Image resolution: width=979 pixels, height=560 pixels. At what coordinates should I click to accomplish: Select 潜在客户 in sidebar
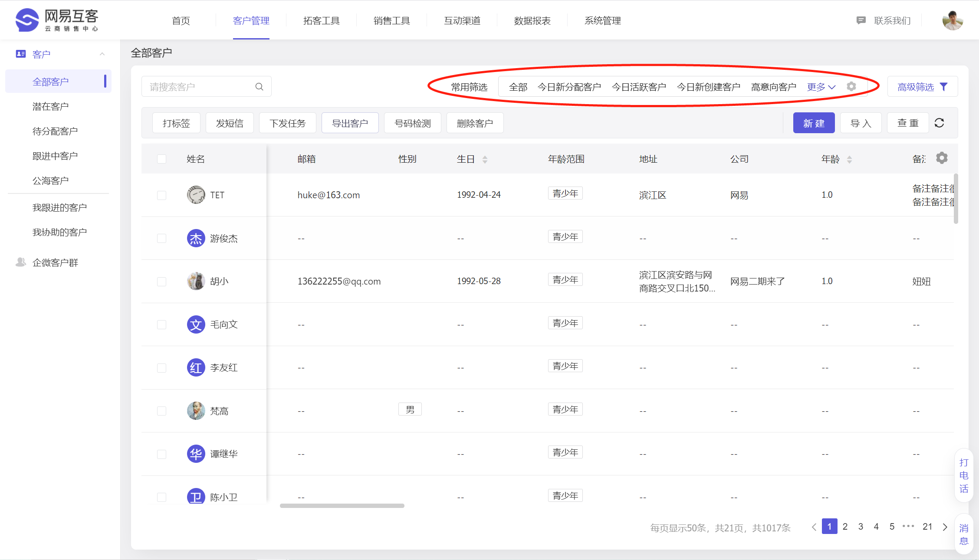click(x=50, y=106)
